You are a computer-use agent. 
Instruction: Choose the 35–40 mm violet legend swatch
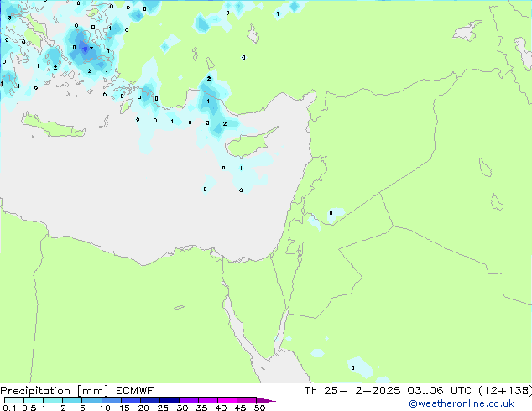point(208,400)
